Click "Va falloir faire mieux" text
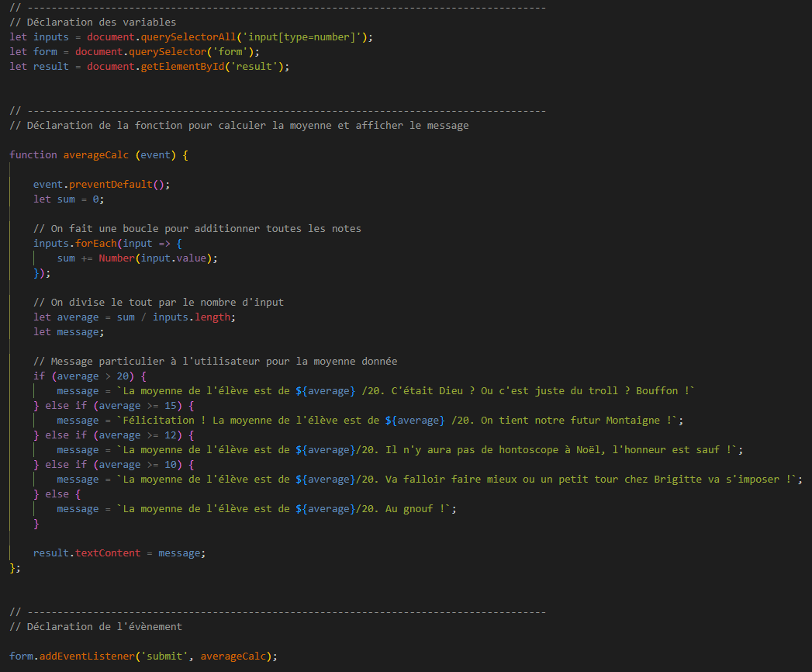Viewport: 812px width, 672px height. pyautogui.click(x=451, y=480)
